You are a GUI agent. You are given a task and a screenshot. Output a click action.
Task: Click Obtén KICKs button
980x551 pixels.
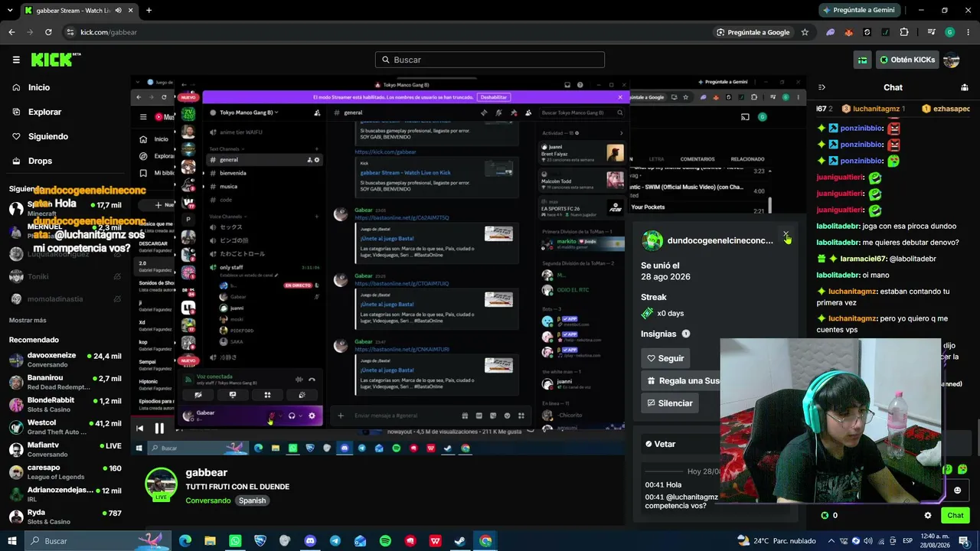click(907, 60)
